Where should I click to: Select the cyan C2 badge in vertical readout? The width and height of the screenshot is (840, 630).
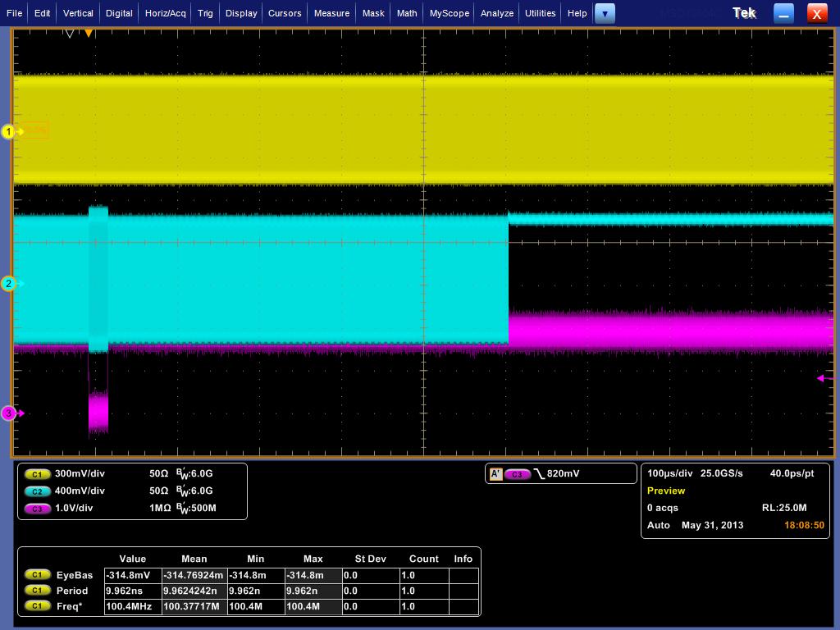(37, 491)
